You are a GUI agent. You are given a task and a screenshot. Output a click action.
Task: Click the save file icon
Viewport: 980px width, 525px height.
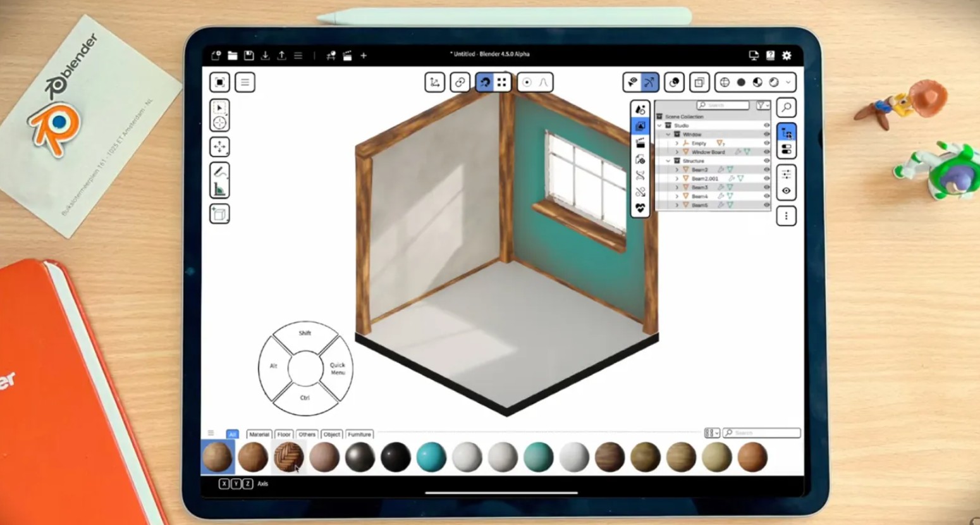point(249,56)
